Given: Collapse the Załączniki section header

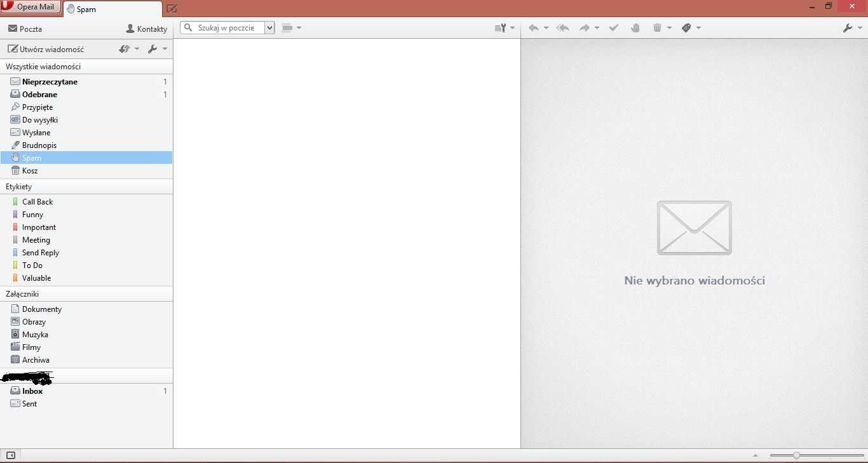Looking at the screenshot, I should pos(86,294).
